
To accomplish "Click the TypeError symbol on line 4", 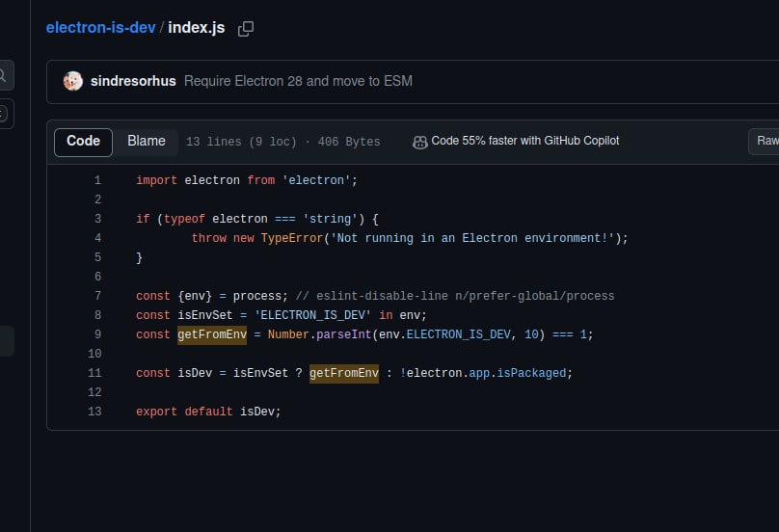I will tap(292, 238).
